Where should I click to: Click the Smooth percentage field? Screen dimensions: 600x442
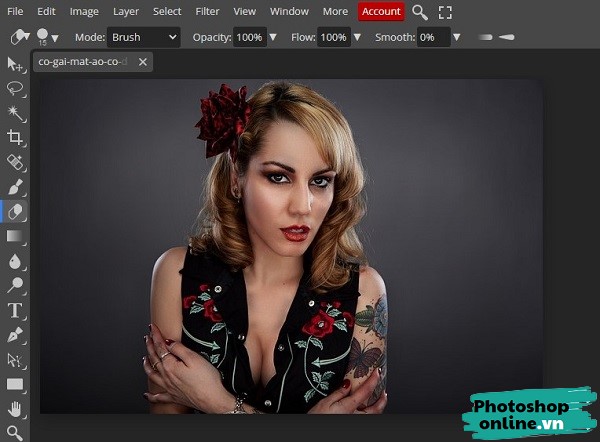(432, 37)
